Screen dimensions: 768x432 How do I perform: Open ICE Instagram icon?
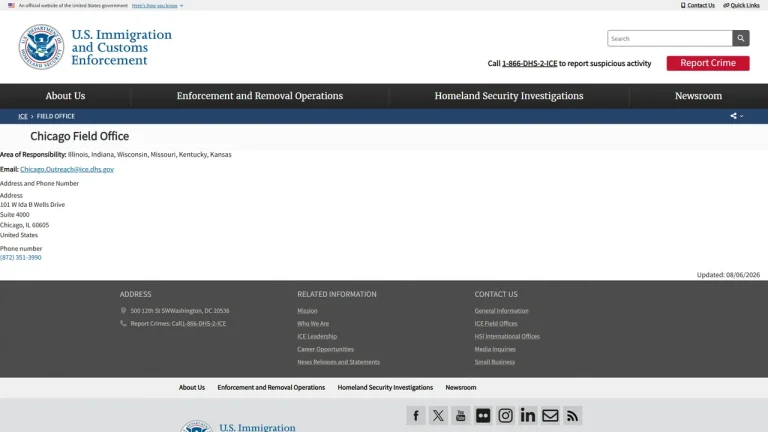505,415
